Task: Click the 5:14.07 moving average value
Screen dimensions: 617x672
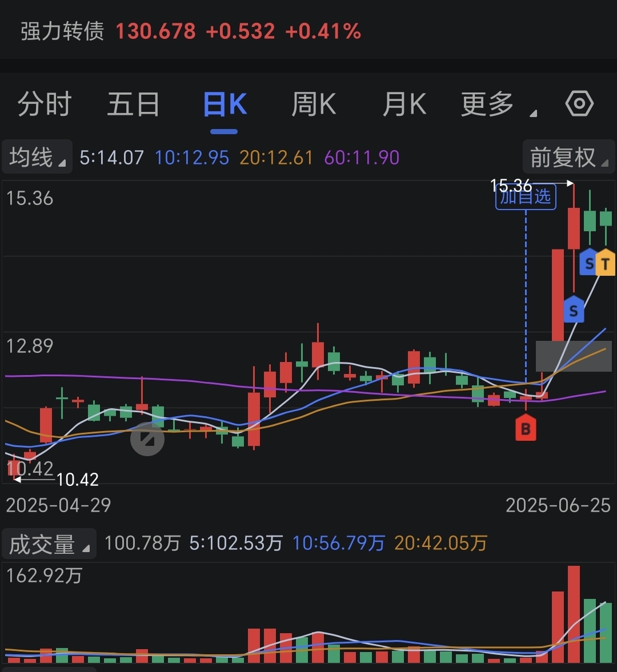Action: pos(112,158)
